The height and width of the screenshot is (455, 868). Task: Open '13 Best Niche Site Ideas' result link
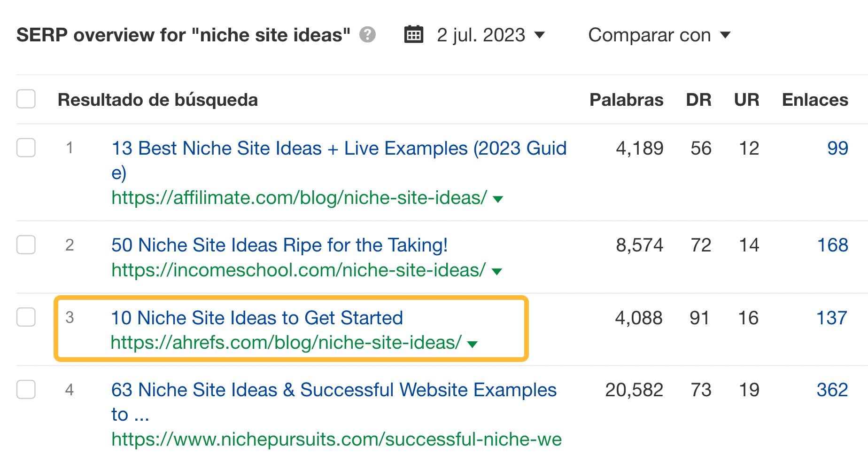pyautogui.click(x=338, y=149)
